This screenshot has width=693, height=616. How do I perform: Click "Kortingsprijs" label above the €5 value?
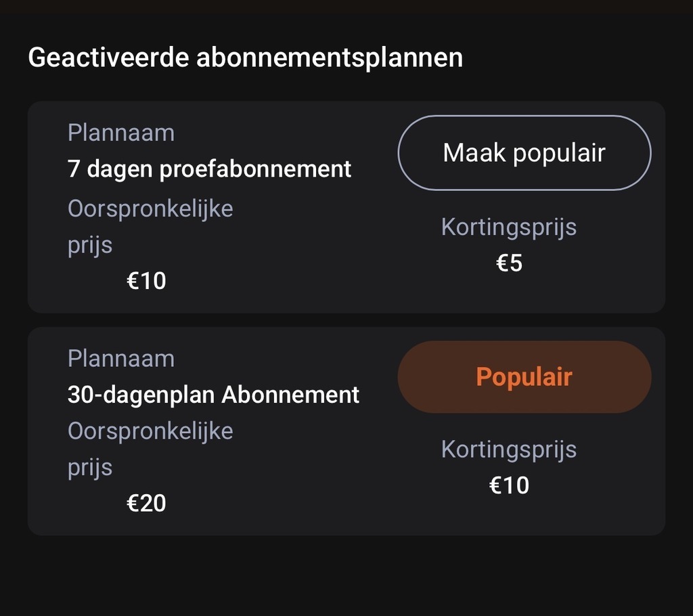pyautogui.click(x=508, y=227)
